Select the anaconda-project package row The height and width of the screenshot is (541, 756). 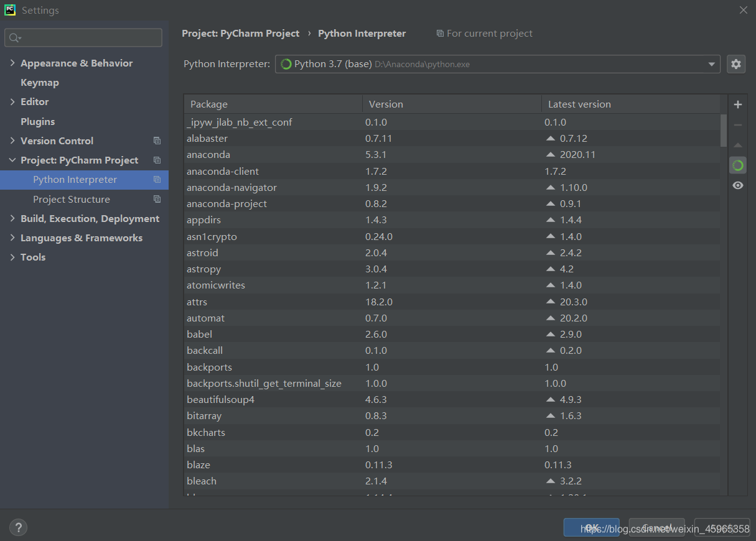pos(452,204)
